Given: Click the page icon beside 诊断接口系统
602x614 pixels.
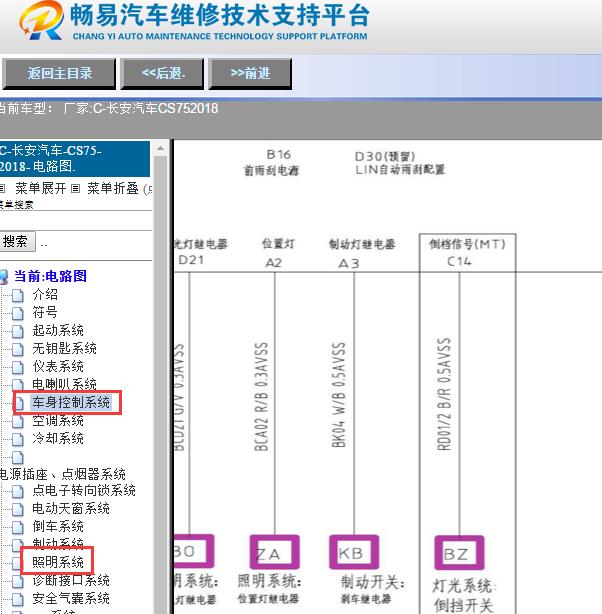Looking at the screenshot, I should 18,581.
